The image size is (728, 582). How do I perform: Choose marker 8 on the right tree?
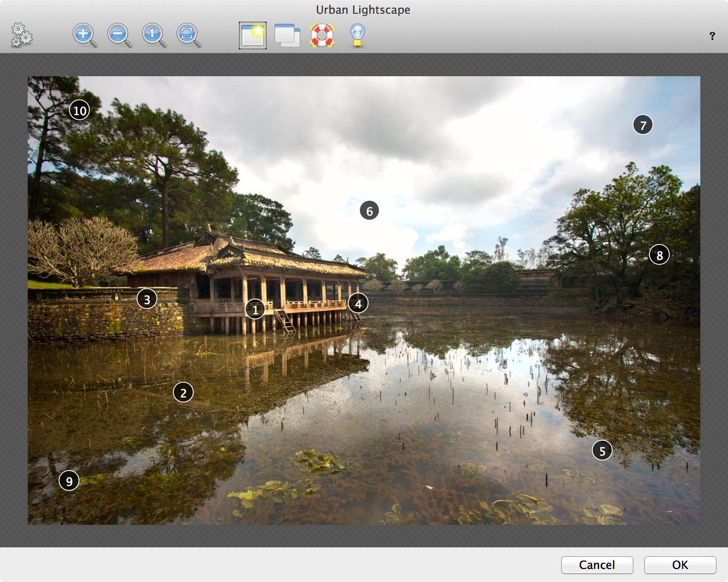point(659,255)
